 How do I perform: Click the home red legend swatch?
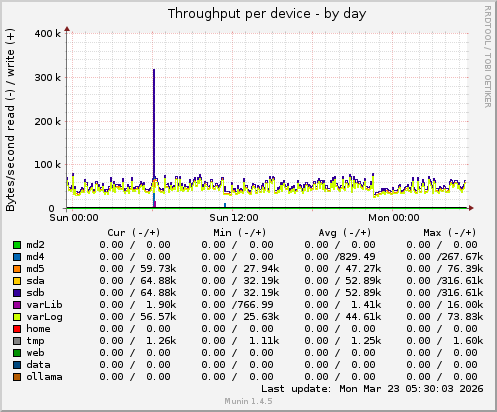[x=17, y=329]
